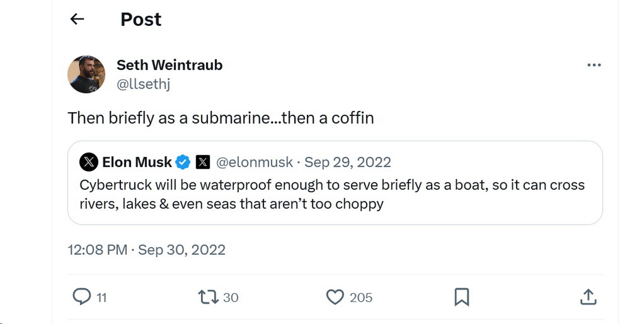Viewport: 644px width, 324px height.
Task: Open the three-dot more options menu
Action: (x=594, y=65)
